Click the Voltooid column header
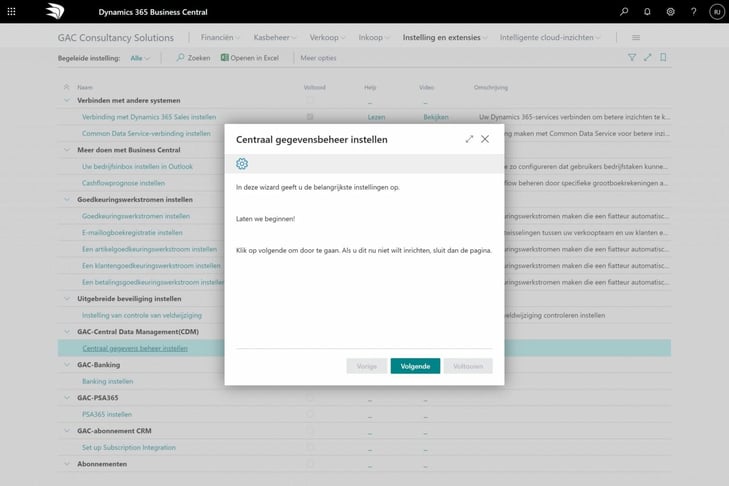The height and width of the screenshot is (486, 729). pos(314,87)
